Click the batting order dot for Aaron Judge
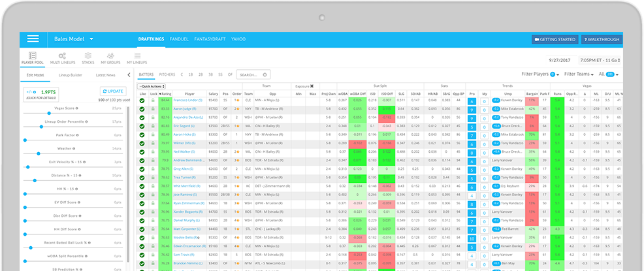 [238, 109]
